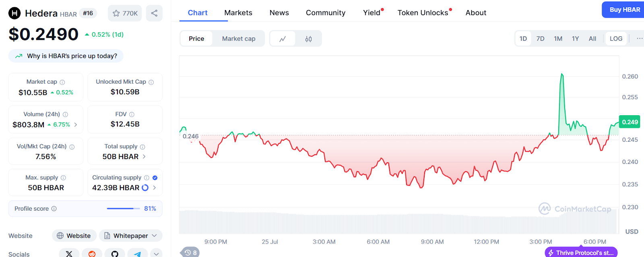Screen dimensions: 644x257
Task: Expand the Volume (24h) details chevron
Action: point(76,125)
